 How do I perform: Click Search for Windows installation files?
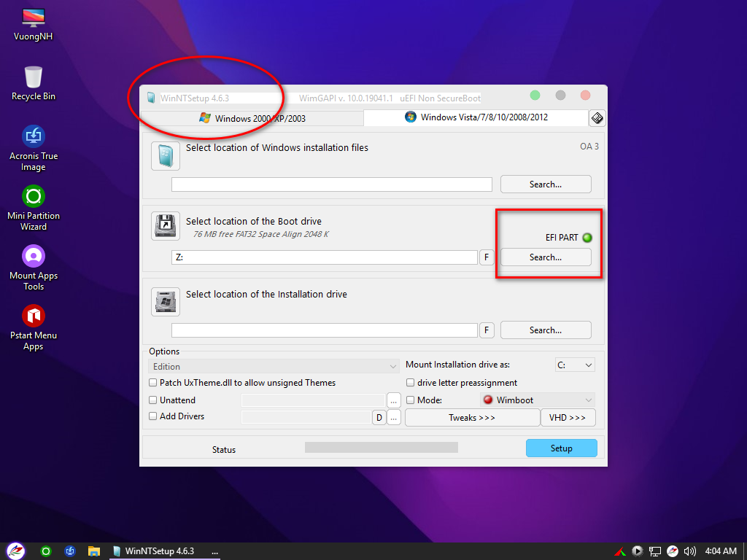coord(546,184)
